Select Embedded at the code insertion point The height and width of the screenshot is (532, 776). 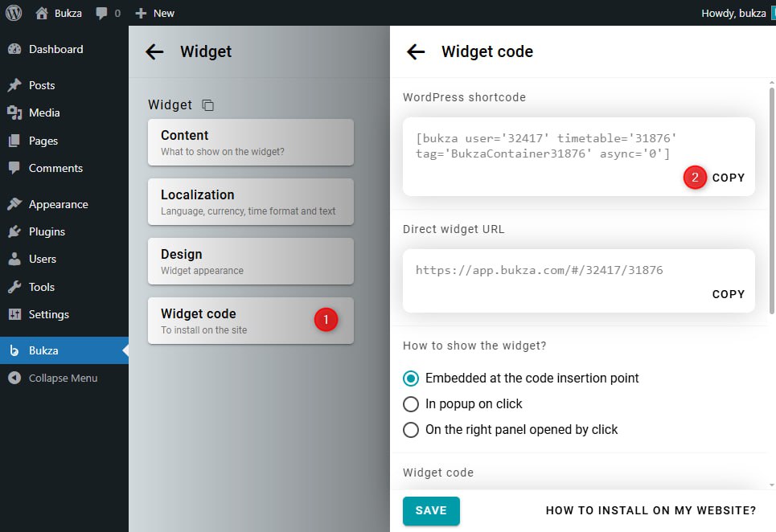coord(411,378)
